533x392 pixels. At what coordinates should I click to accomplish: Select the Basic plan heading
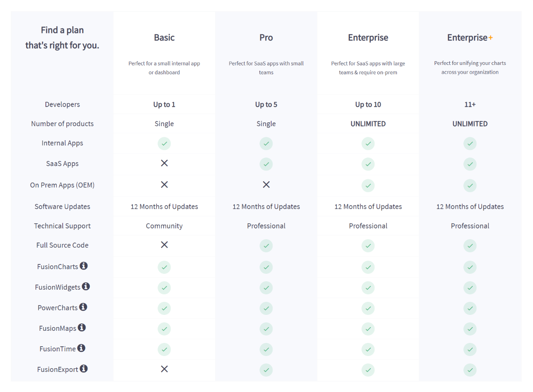(164, 38)
